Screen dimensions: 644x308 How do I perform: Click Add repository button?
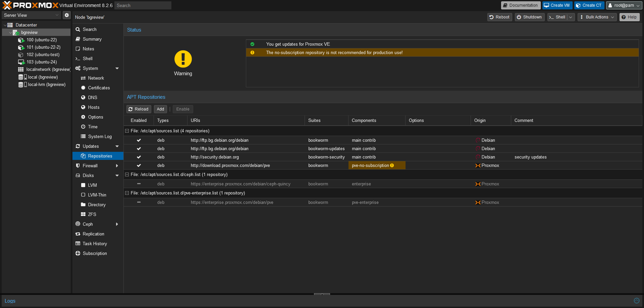pos(160,109)
